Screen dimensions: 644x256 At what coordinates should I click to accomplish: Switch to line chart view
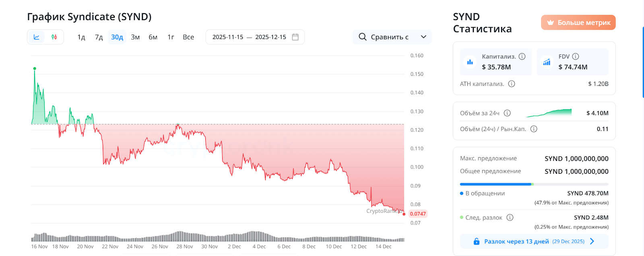[x=37, y=37]
